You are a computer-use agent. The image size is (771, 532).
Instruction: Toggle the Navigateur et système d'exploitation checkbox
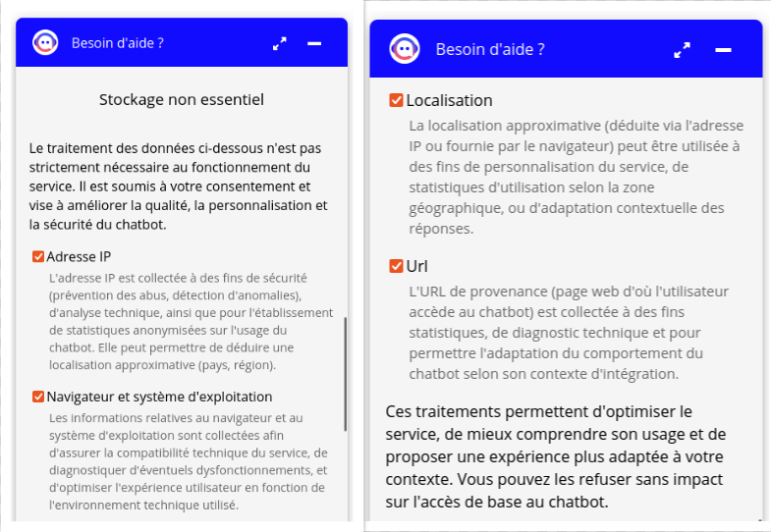point(39,397)
